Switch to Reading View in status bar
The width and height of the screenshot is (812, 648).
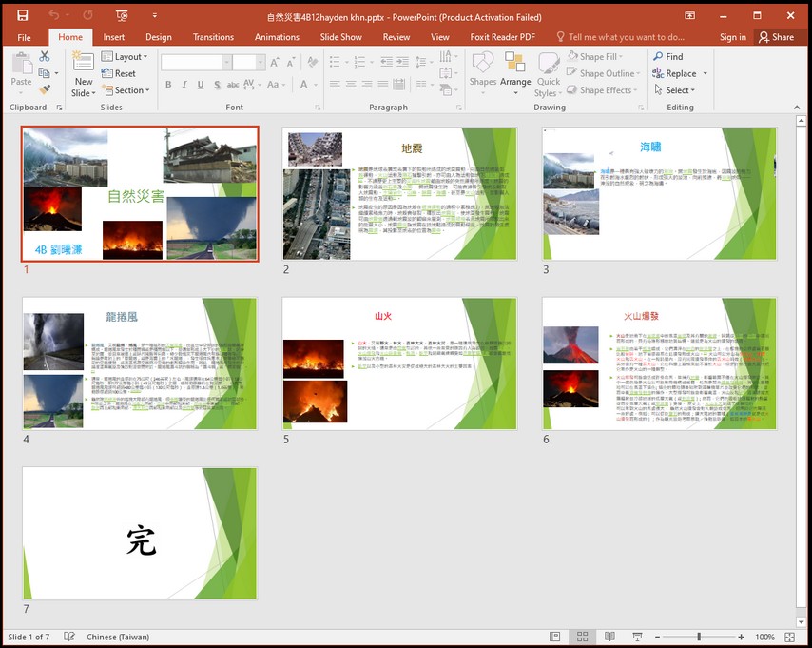[x=609, y=637]
